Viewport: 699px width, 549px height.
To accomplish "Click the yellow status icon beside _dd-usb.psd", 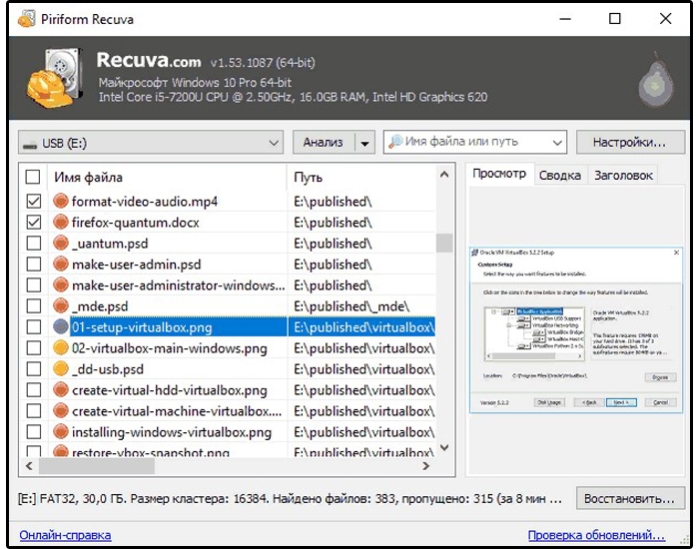I will 61,369.
